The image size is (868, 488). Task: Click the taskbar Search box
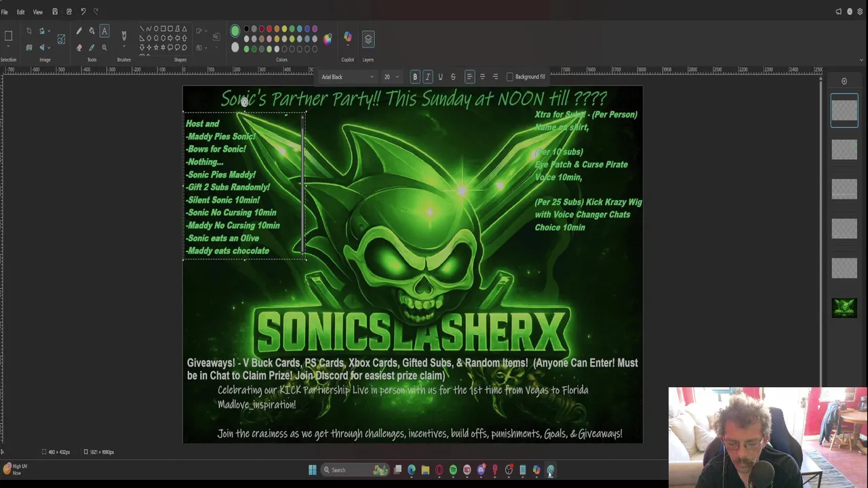click(355, 470)
